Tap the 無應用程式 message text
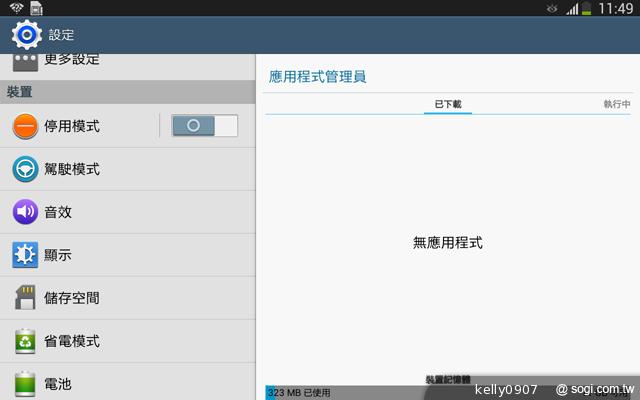 click(x=448, y=242)
